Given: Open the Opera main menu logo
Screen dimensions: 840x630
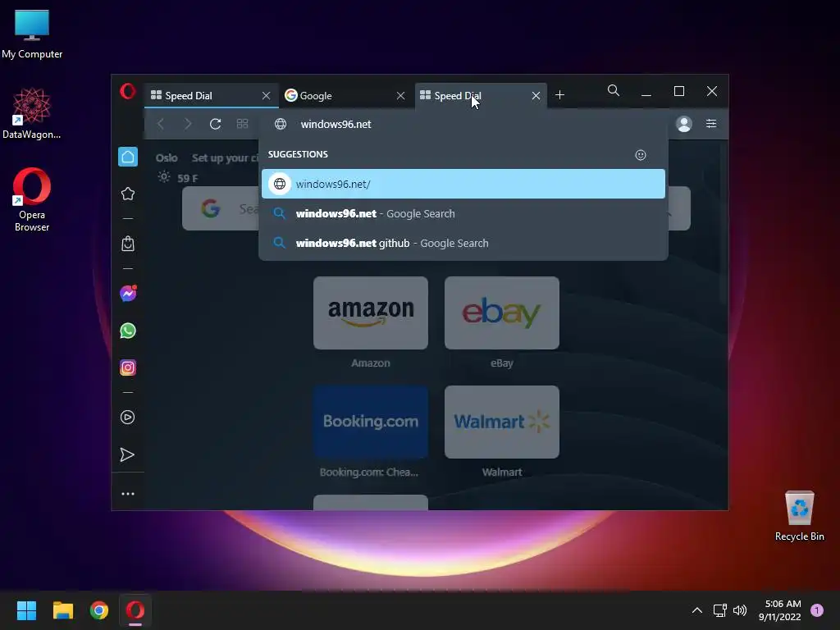Looking at the screenshot, I should 127,91.
